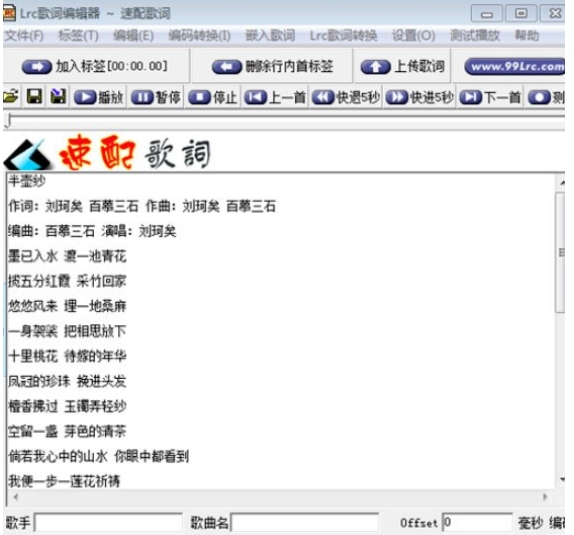Pause the song using 暂停
The height and width of the screenshot is (535, 574).
156,98
